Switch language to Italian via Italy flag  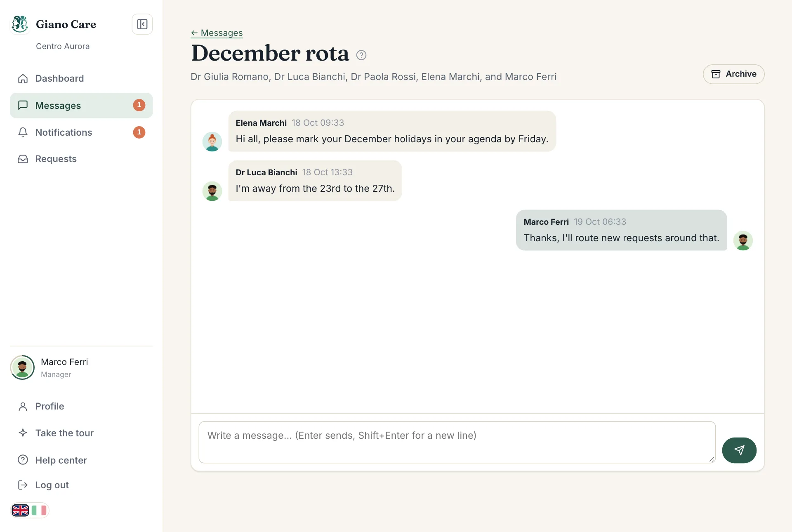[39, 511]
